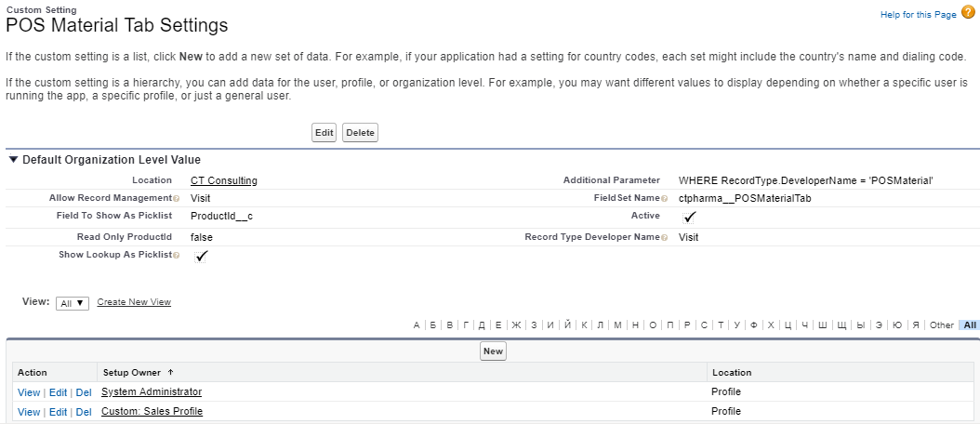Click info icon beside Record Type Developer Name
Screen dimensions: 980x424
[664, 238]
